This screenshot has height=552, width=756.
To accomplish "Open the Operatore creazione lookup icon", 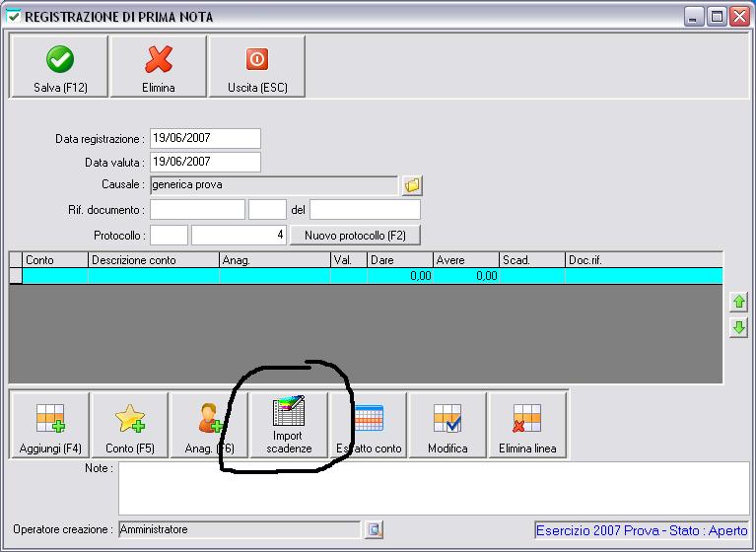I will (x=375, y=530).
